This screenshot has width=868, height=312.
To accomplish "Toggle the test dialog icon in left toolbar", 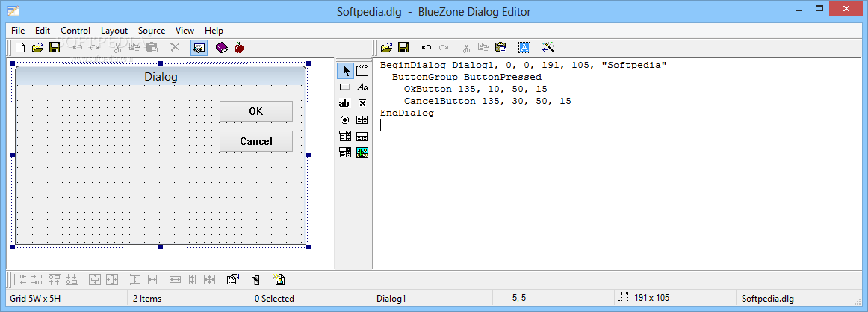I will pyautogui.click(x=199, y=48).
